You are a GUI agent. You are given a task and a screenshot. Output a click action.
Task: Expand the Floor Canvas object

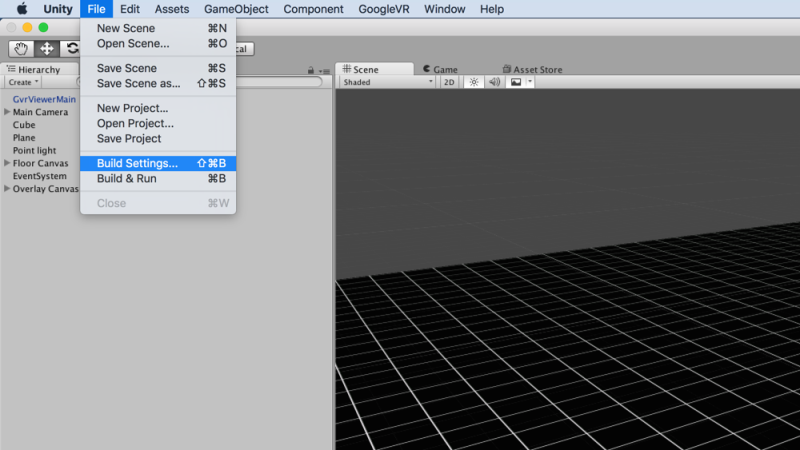coord(7,163)
